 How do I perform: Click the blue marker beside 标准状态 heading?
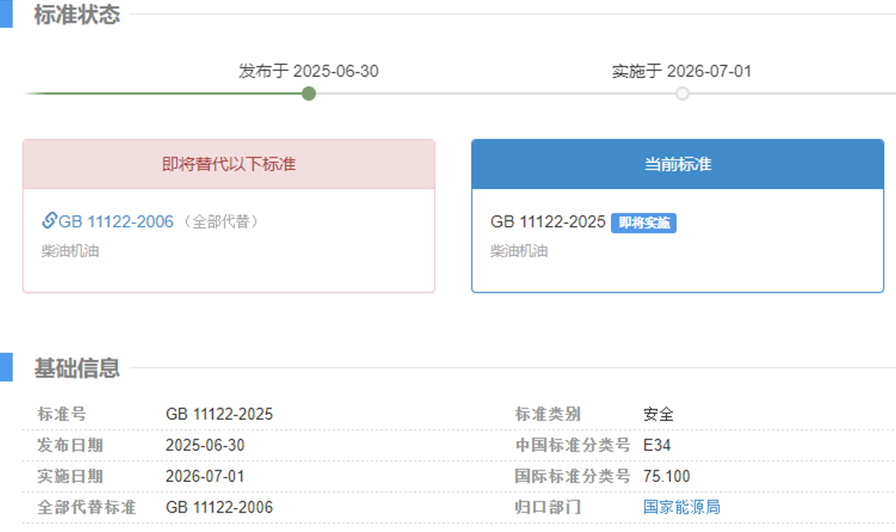point(5,14)
